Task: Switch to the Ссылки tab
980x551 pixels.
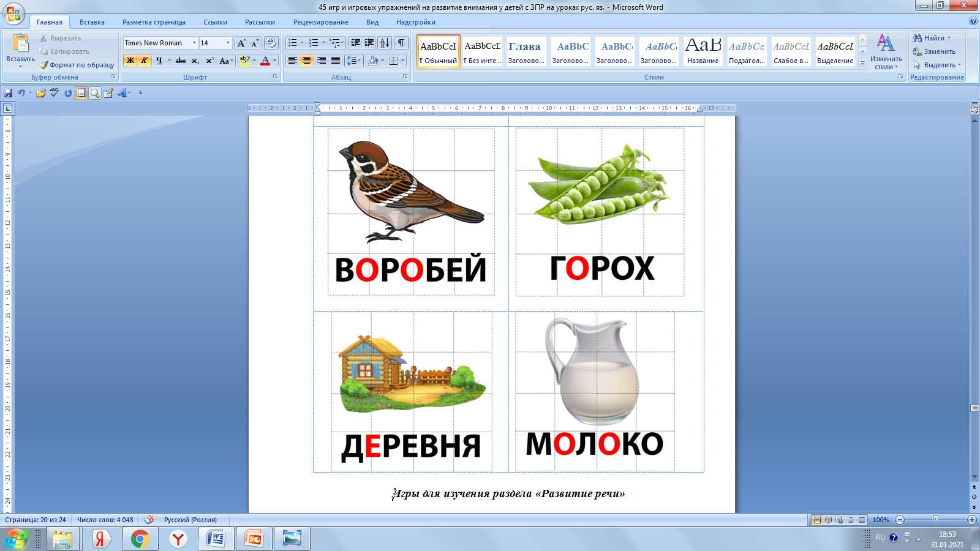Action: [215, 22]
